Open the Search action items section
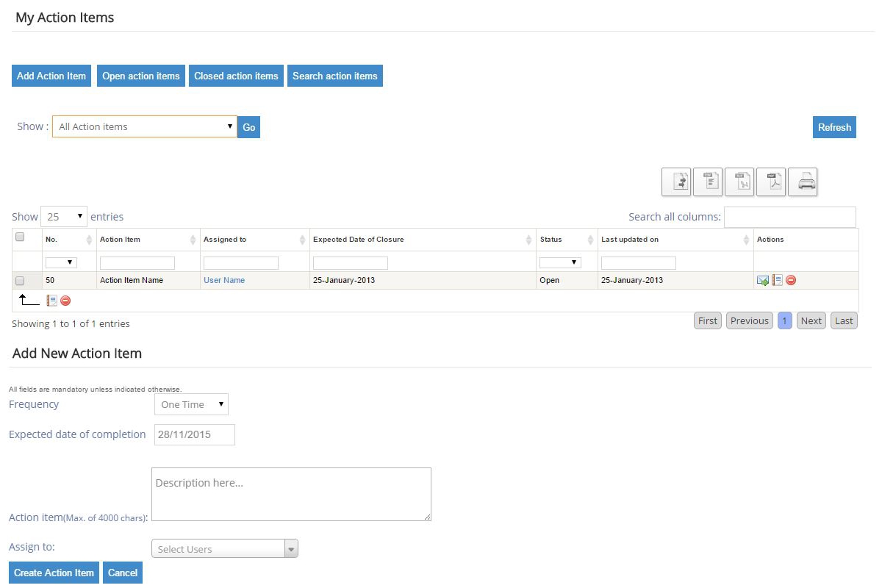The width and height of the screenshot is (882, 588). [335, 75]
